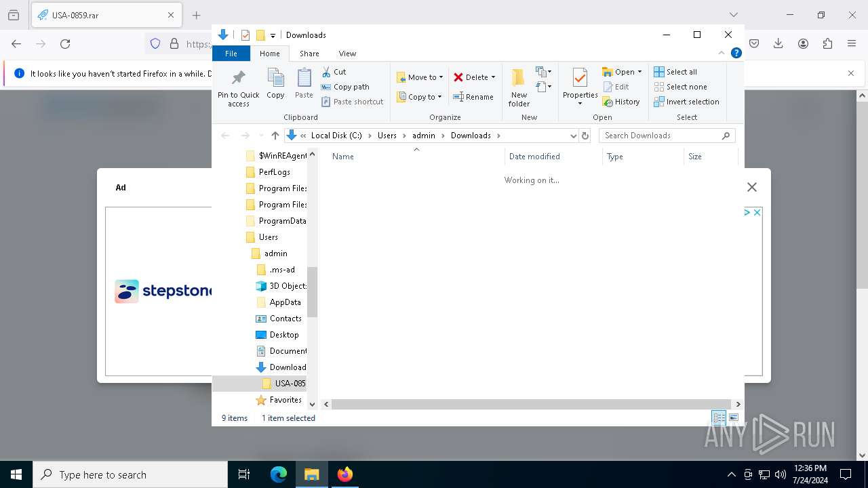
Task: Open Firefox extensions puzzle icon
Action: coord(827,43)
